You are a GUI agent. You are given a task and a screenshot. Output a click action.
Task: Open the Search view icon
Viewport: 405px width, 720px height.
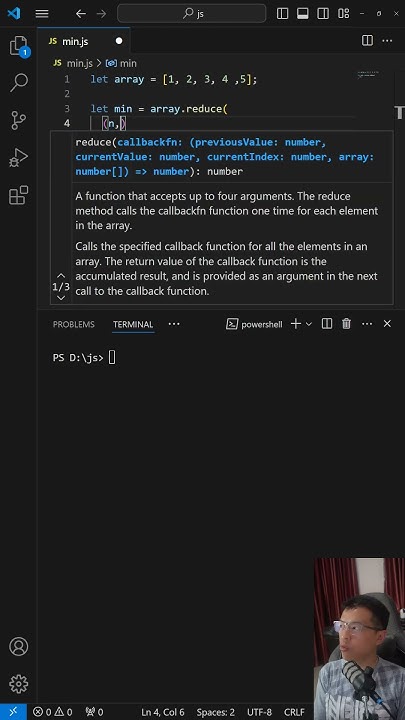(x=19, y=83)
